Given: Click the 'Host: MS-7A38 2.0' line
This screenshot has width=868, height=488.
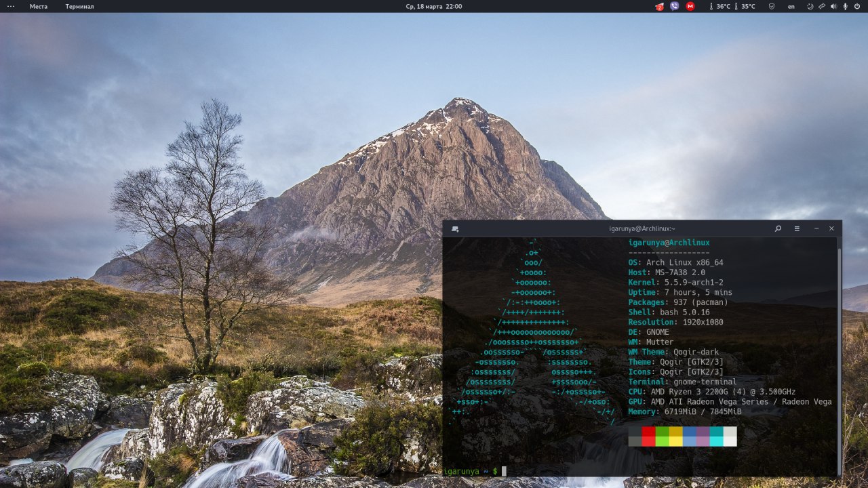Looking at the screenshot, I should click(x=667, y=272).
